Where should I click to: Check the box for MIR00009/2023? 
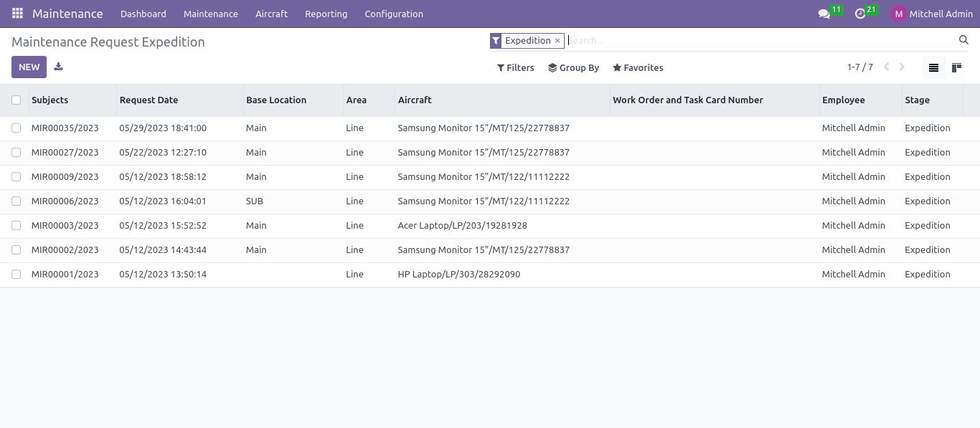(16, 176)
